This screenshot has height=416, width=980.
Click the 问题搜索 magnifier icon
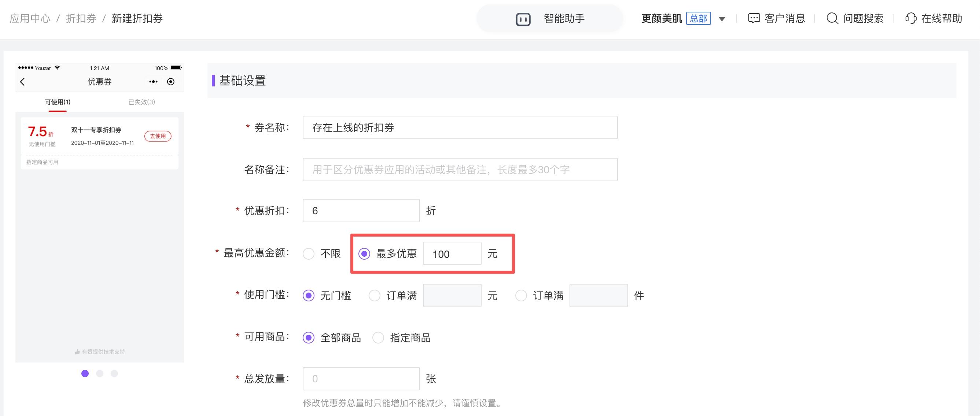click(x=832, y=18)
